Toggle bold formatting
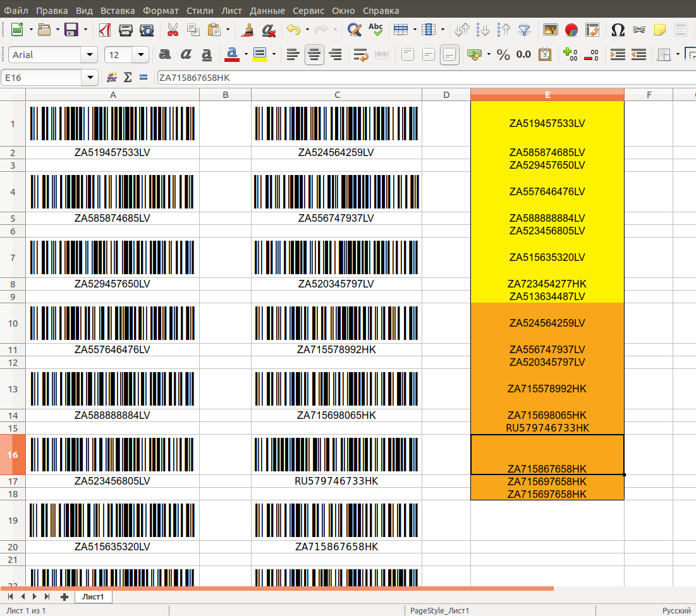The image size is (696, 616). tap(165, 54)
